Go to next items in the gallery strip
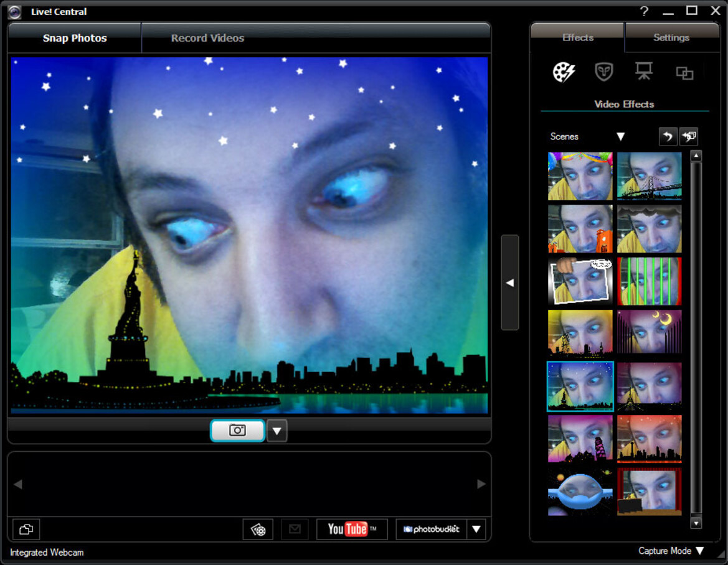 (x=481, y=484)
